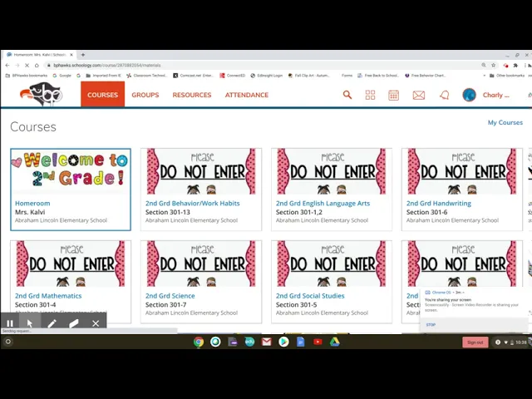Screen dimensions: 532x399
Task: Click the Section 301-13 text
Action: 168,212
